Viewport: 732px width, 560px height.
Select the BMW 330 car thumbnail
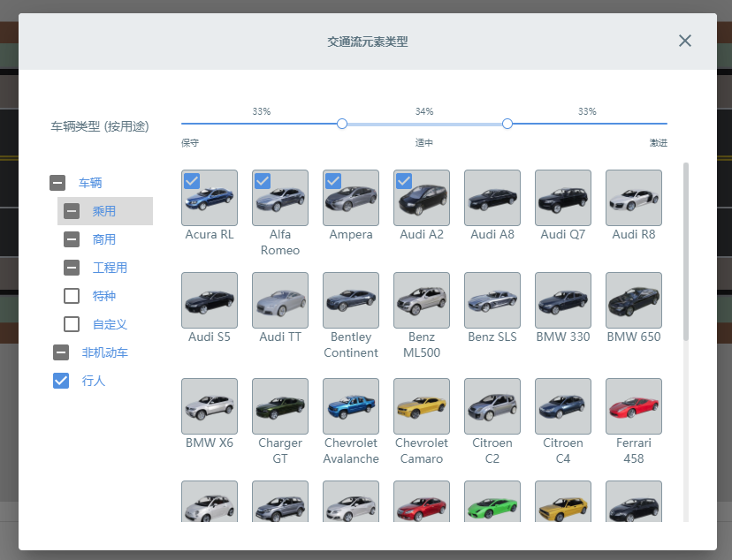[563, 300]
